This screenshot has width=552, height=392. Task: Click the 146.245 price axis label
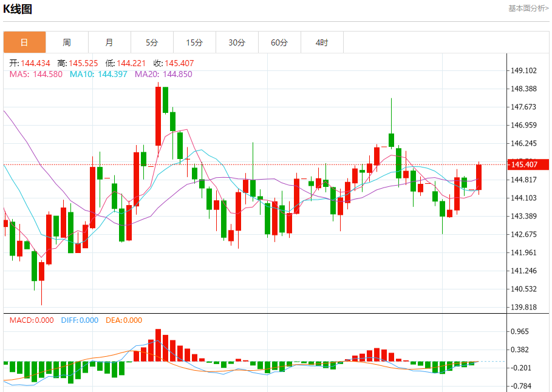coord(523,143)
